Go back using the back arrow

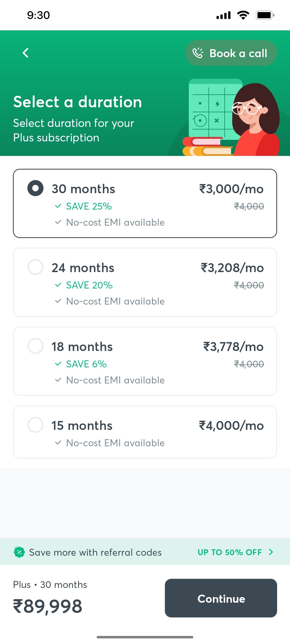tap(26, 53)
